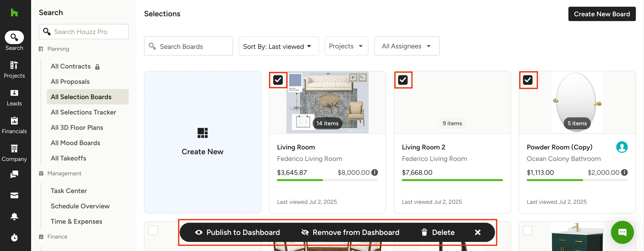The height and width of the screenshot is (251, 644).
Task: Click Publish to Dashboard in action bar
Action: (238, 232)
